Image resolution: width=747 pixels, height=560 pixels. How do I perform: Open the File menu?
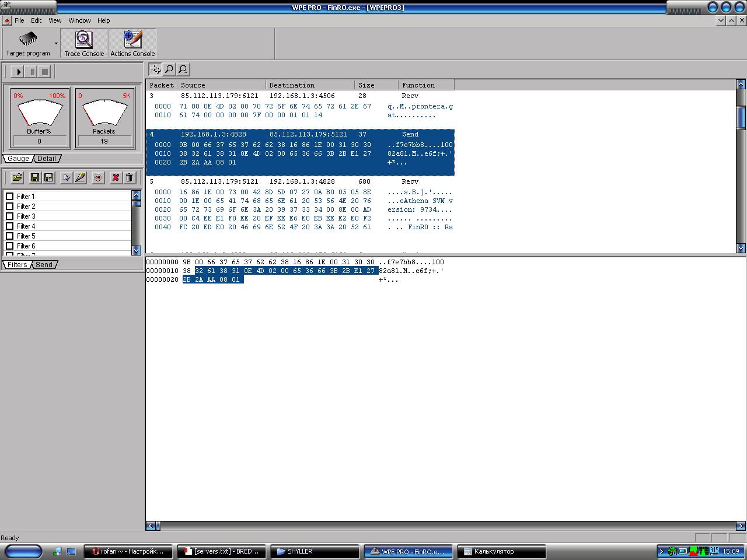pyautogui.click(x=19, y=20)
